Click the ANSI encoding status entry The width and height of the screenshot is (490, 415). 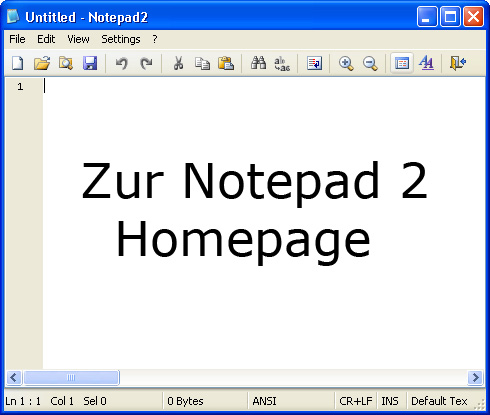pyautogui.click(x=264, y=401)
